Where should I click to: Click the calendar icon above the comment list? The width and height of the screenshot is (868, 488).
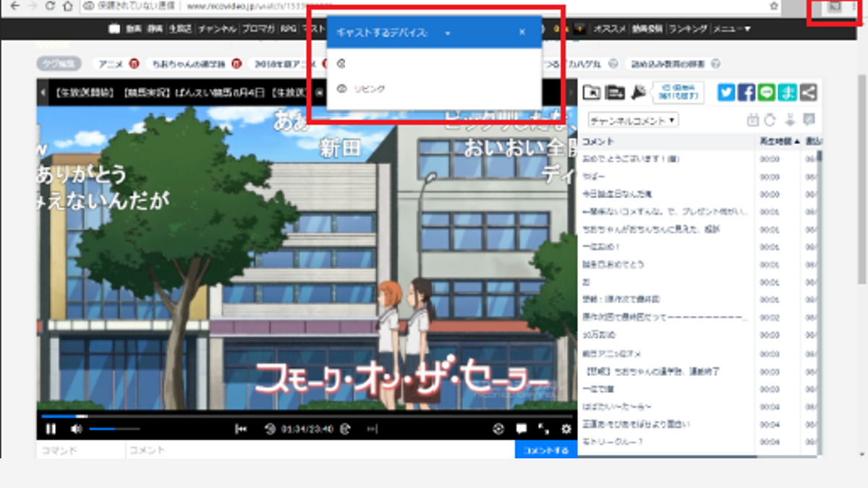pos(752,121)
